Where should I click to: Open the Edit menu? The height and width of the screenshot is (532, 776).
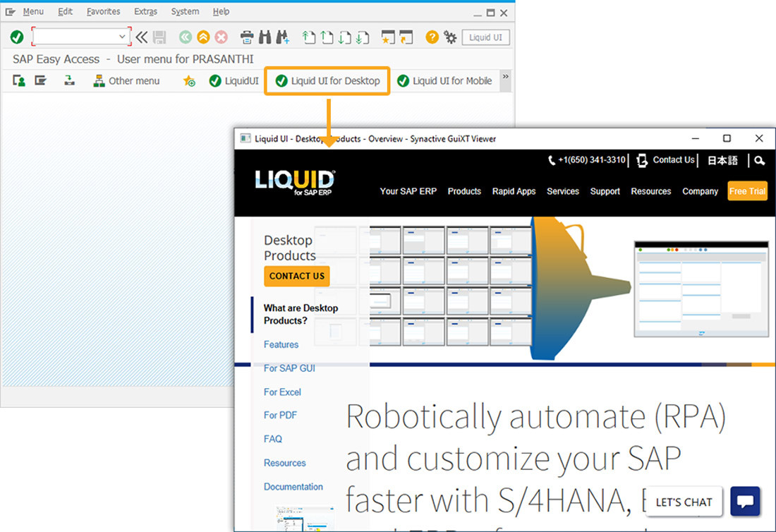pos(66,11)
